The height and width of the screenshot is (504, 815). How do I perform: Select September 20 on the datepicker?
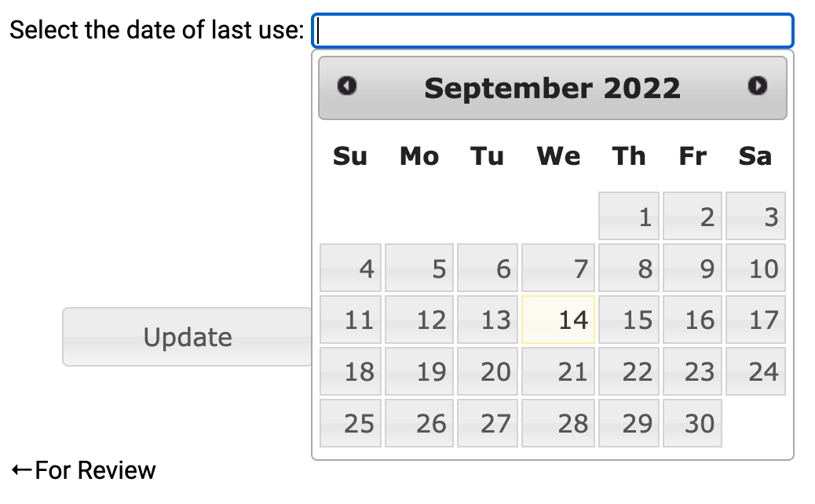(488, 371)
